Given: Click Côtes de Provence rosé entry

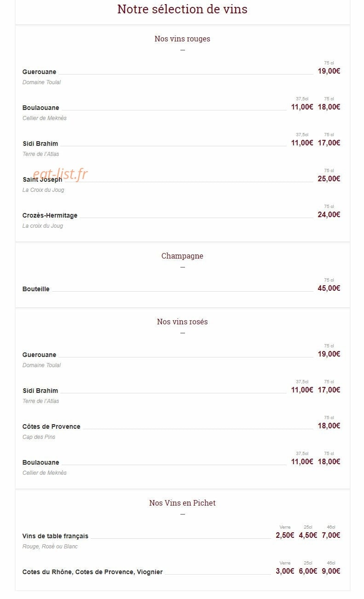Looking at the screenshot, I should (x=51, y=426).
